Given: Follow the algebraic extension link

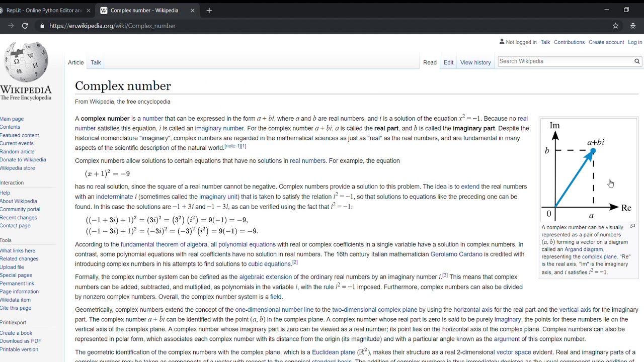Looking at the screenshot, I should (x=266, y=277).
